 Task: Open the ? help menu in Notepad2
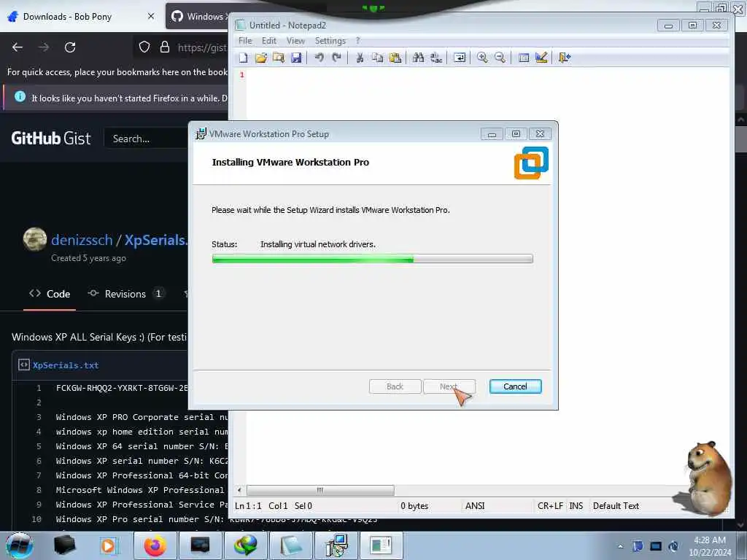click(357, 41)
